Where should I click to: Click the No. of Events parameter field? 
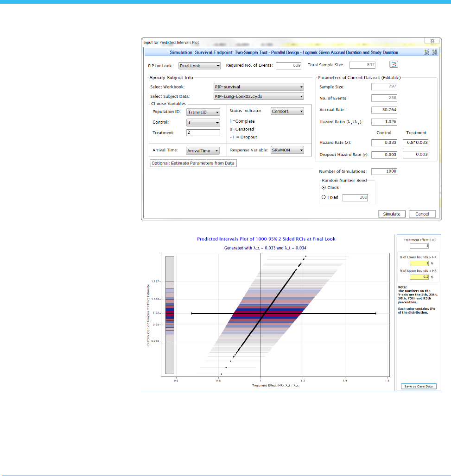coord(384,98)
